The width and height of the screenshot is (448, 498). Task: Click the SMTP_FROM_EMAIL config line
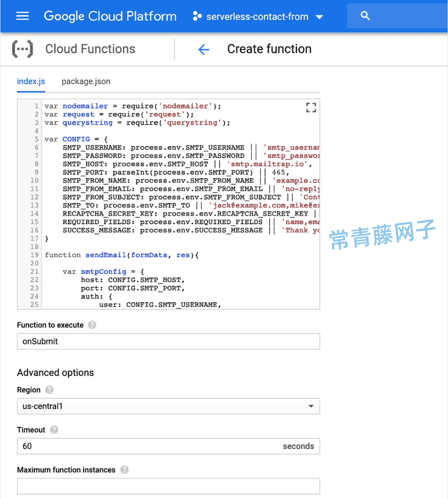point(191,189)
